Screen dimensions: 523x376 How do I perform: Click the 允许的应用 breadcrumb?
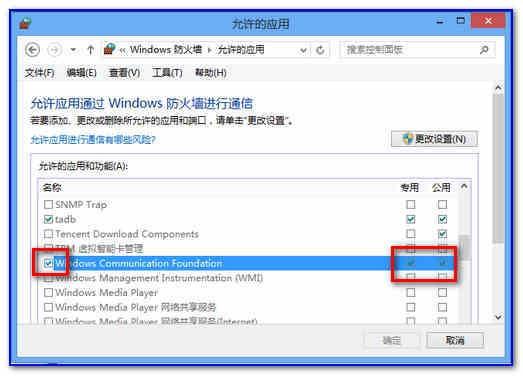pyautogui.click(x=241, y=50)
